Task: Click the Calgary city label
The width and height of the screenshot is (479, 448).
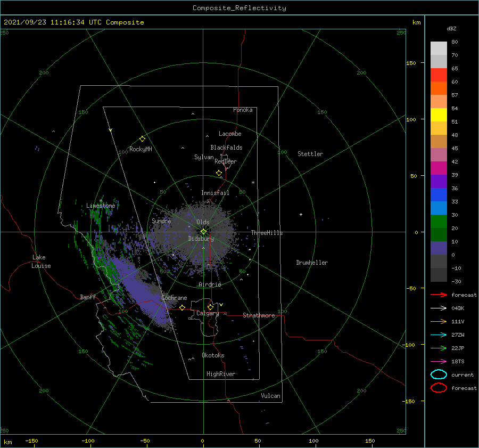Action: click(208, 313)
